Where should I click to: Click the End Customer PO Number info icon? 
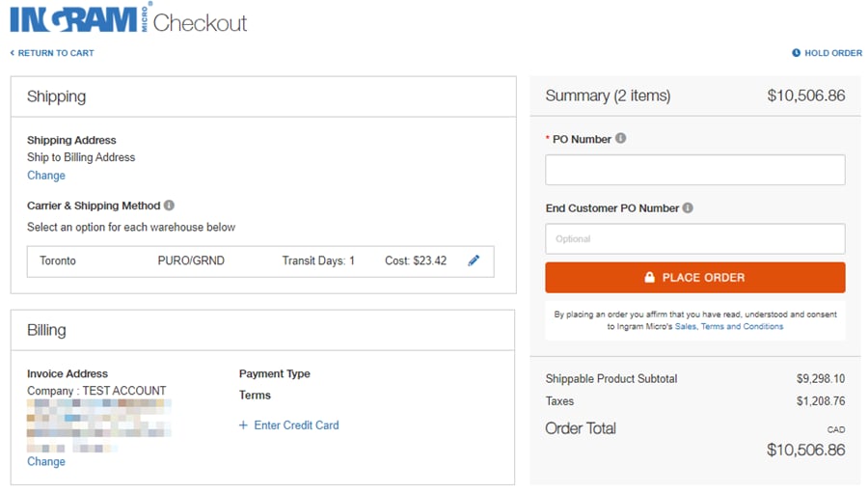(688, 207)
